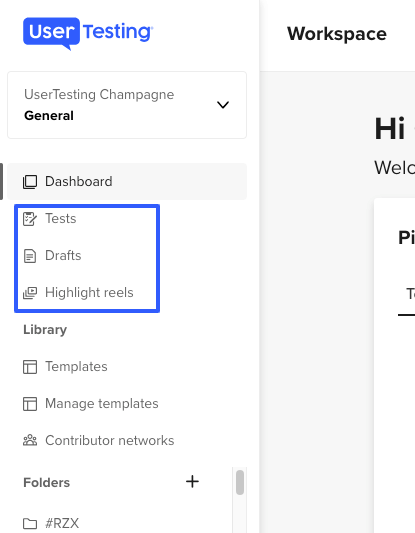Viewport: 415px width, 533px height.
Task: Open Templates in the Library
Action: [76, 367]
